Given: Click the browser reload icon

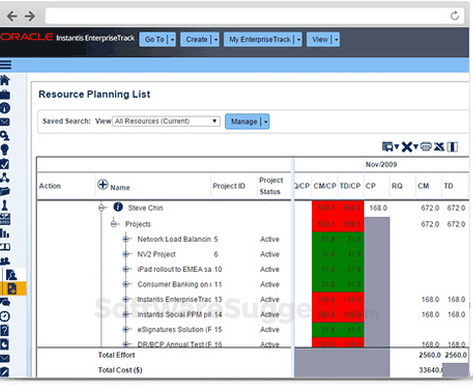Looking at the screenshot, I should click(455, 15).
